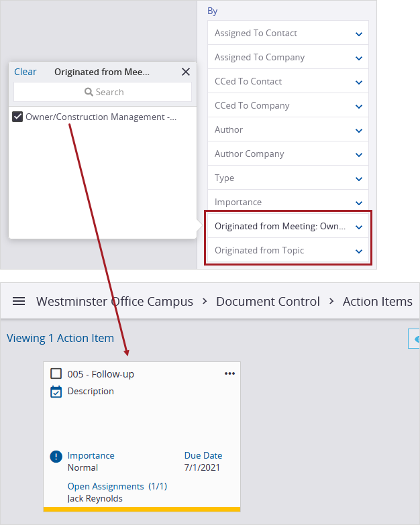This screenshot has height=525, width=420.
Task: Open Originated from Meeting filter dropdown
Action: coord(288,226)
